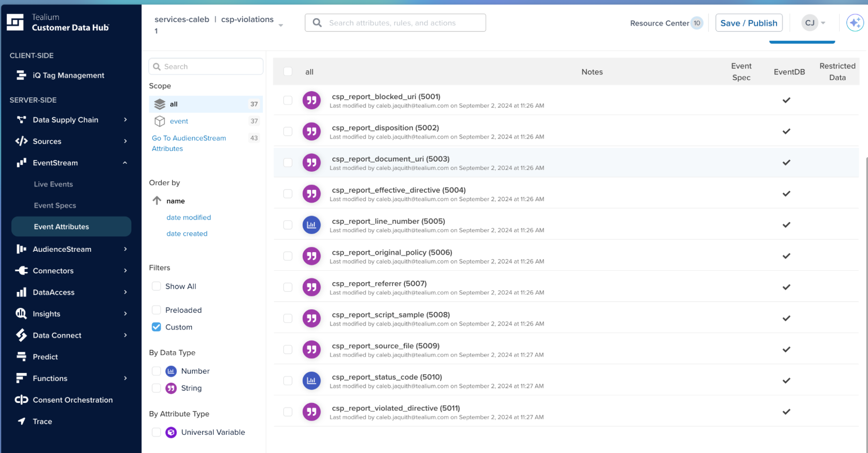Click the layers icon beside all scope
868x453 pixels.
(160, 104)
